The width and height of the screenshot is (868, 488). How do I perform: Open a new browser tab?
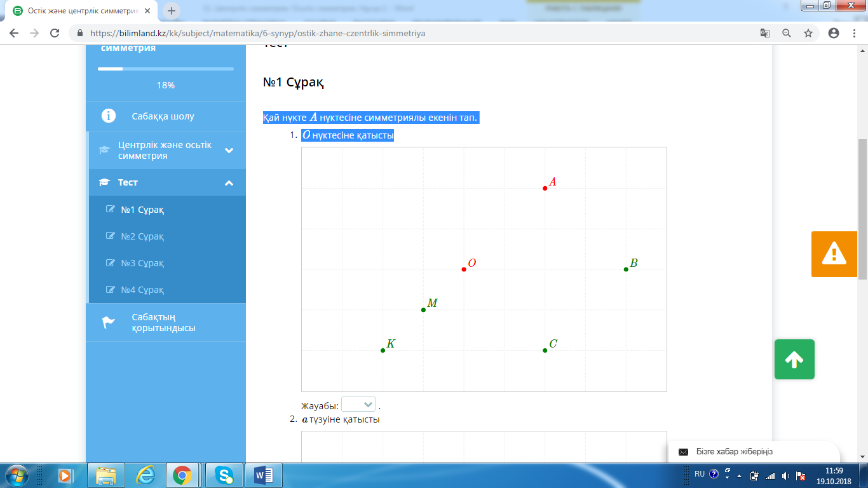pyautogui.click(x=172, y=11)
